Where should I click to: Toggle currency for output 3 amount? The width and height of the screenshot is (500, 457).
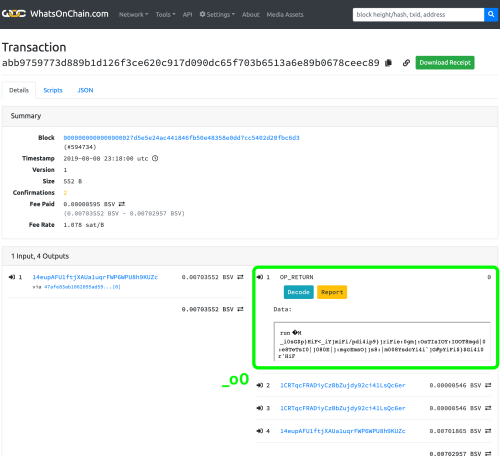[488, 408]
